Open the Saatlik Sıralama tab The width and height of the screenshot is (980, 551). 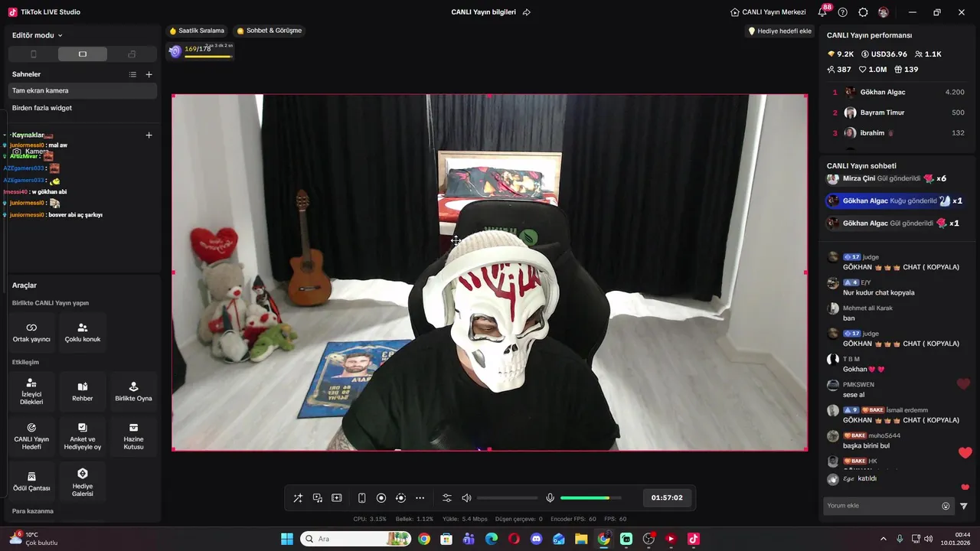[197, 31]
